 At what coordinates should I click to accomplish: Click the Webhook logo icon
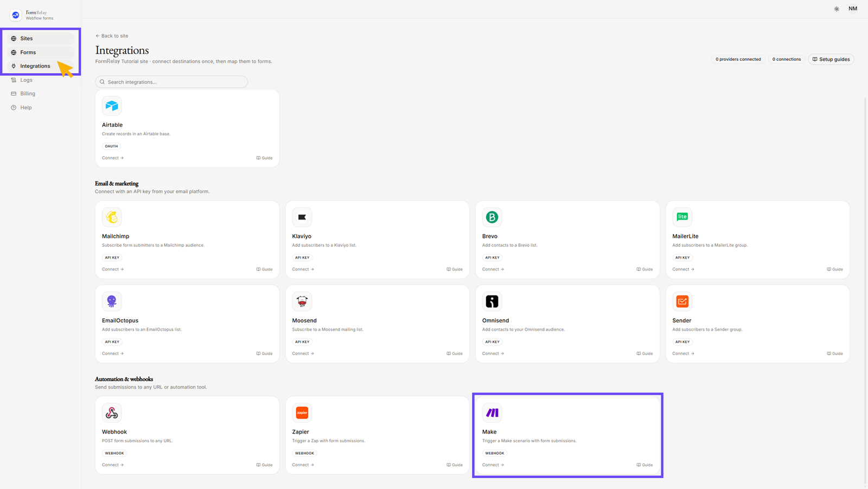tap(112, 413)
